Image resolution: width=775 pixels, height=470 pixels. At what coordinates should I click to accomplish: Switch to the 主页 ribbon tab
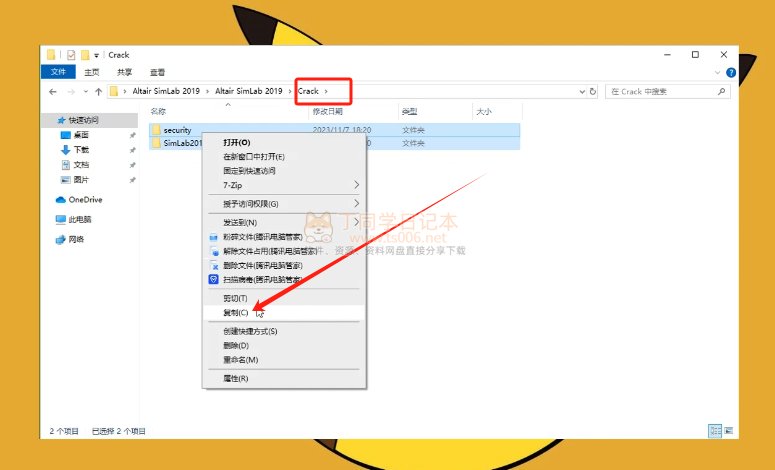[x=91, y=72]
